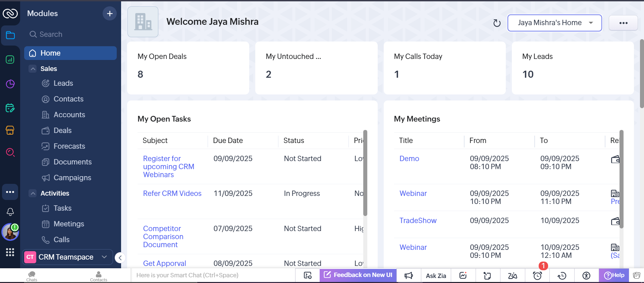Open the three-dots options button at top right

623,23
